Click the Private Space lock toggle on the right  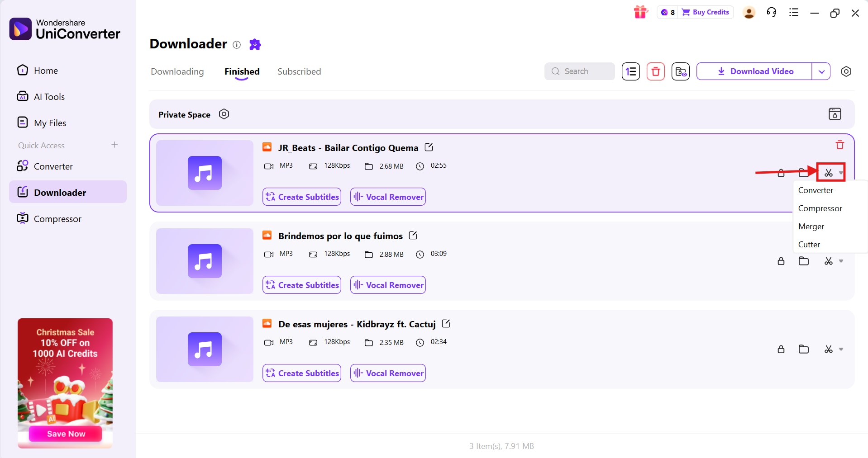(x=835, y=114)
